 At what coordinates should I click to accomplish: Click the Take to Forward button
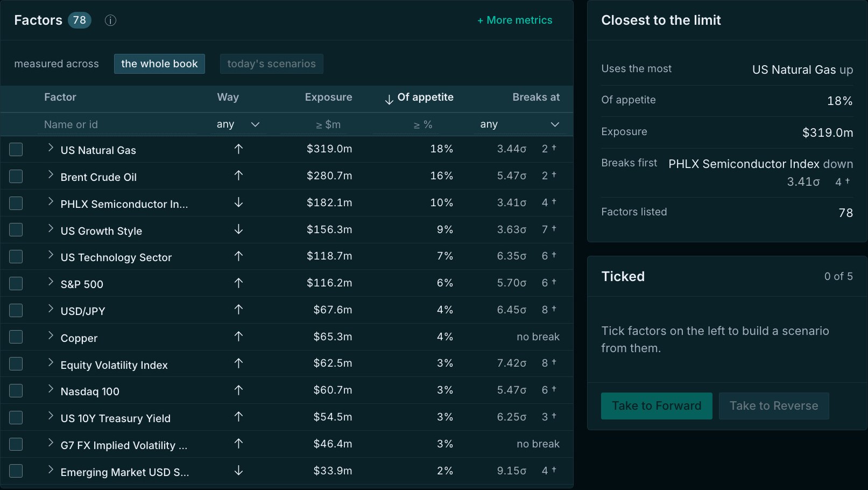(x=657, y=406)
